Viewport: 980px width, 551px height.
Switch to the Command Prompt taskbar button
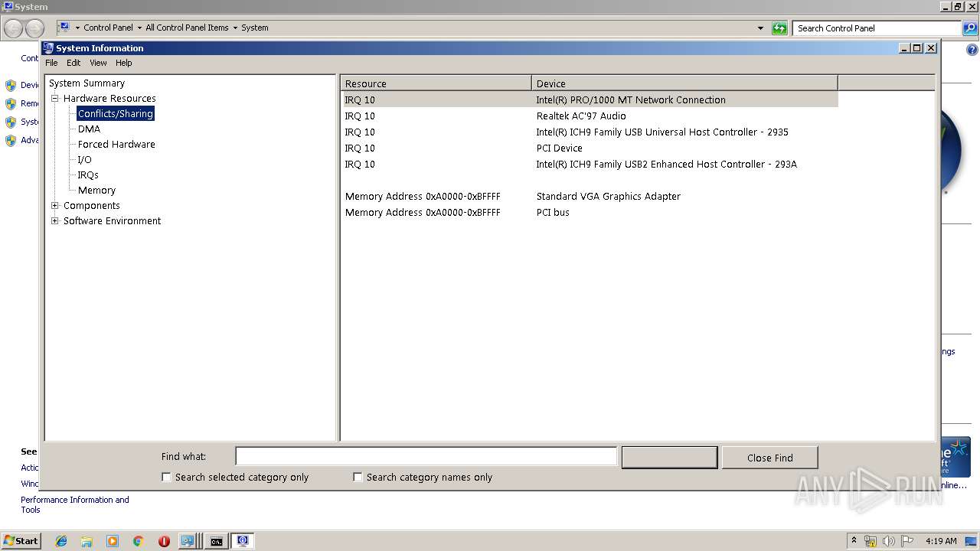pos(217,541)
